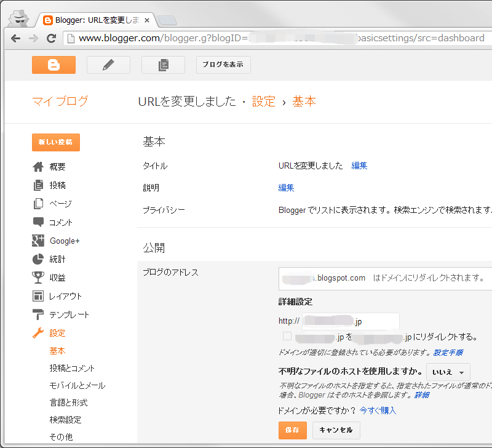Image resolution: width=492 pixels, height=448 pixels.
Task: Click 編集 link in the 説明 row
Action: tap(286, 188)
